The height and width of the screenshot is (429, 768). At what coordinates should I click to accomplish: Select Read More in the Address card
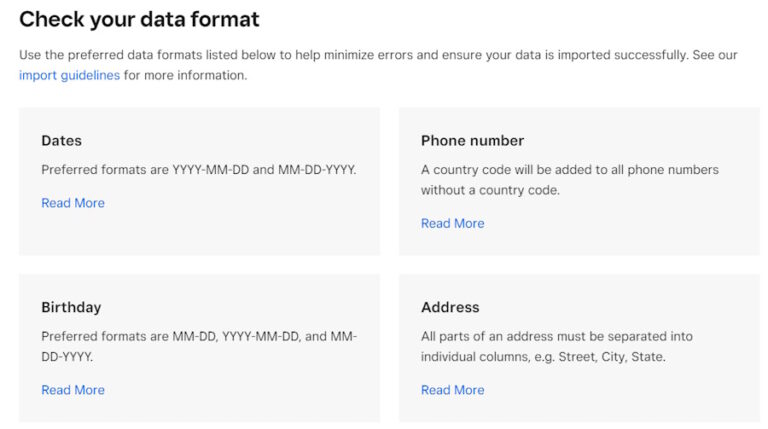[452, 390]
